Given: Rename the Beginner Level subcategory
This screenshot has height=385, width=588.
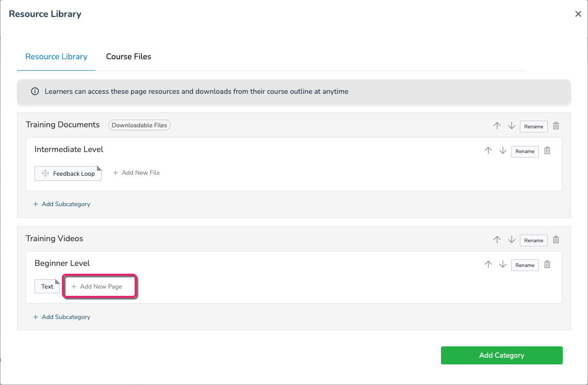Looking at the screenshot, I should click(x=525, y=265).
